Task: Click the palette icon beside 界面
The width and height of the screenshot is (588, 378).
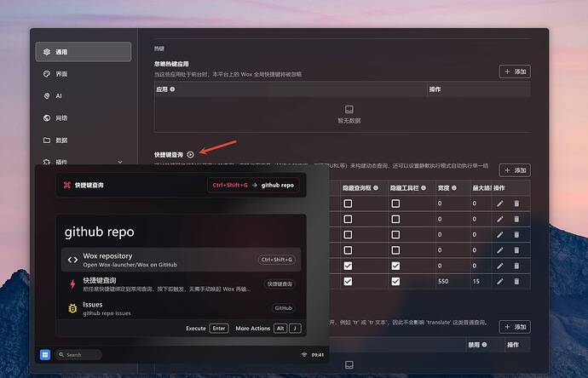Action: 47,74
